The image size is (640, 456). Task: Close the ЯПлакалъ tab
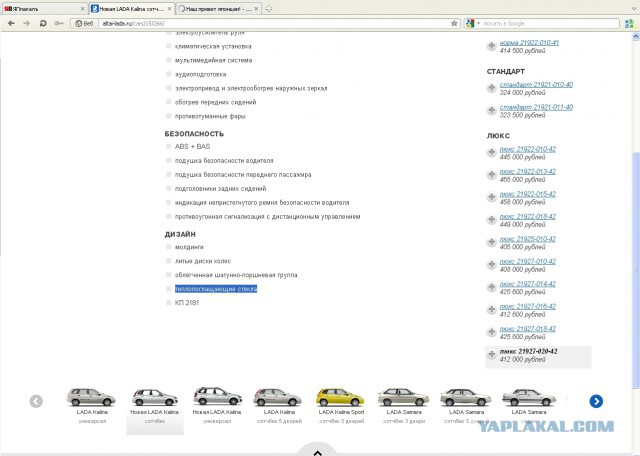pos(82,9)
